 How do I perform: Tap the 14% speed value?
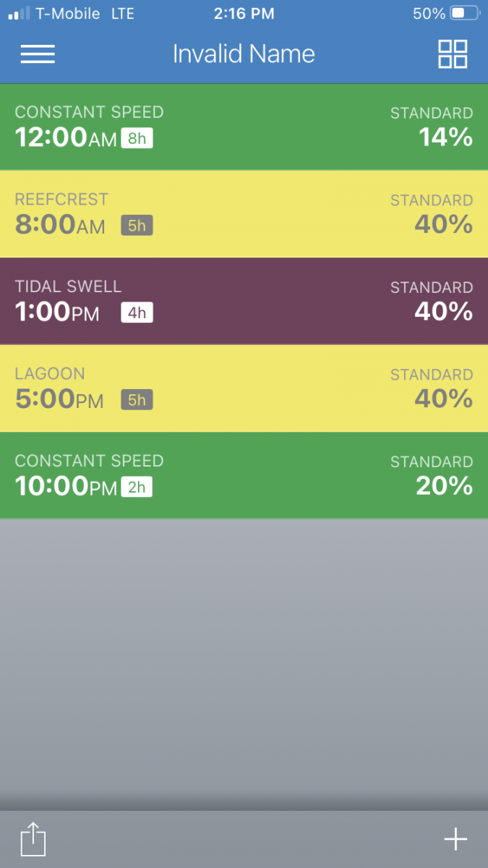[445, 137]
